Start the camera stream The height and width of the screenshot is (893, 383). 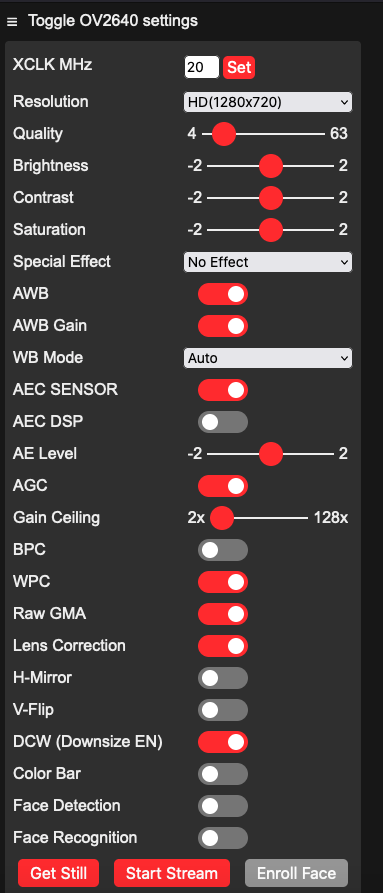click(x=172, y=873)
